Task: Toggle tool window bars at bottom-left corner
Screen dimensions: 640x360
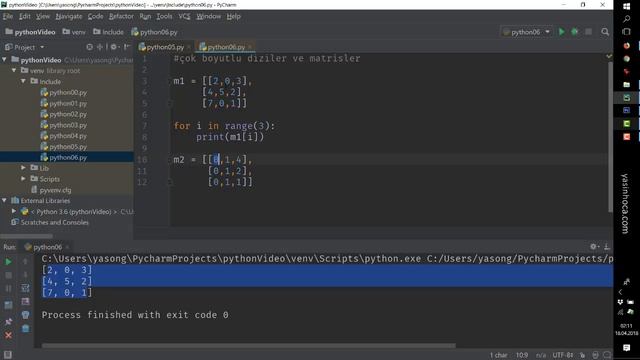Action: point(7,355)
